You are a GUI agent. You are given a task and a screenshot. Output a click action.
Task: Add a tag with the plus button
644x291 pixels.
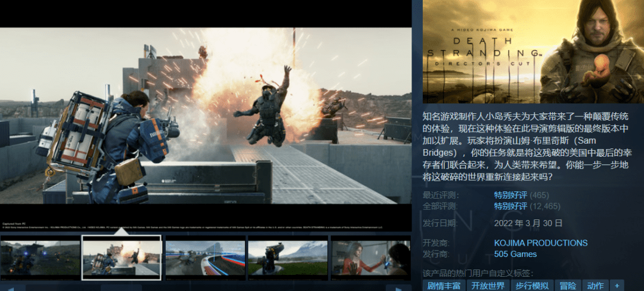(617, 286)
